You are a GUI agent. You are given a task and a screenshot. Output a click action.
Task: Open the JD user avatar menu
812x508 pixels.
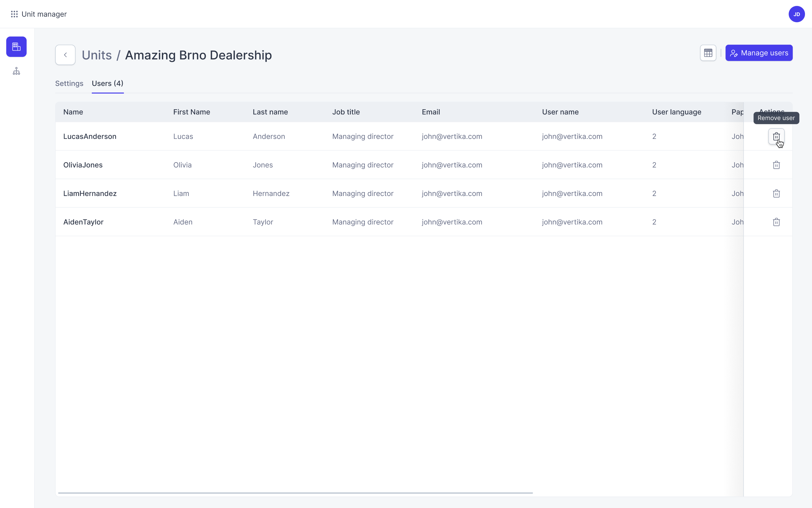[797, 14]
